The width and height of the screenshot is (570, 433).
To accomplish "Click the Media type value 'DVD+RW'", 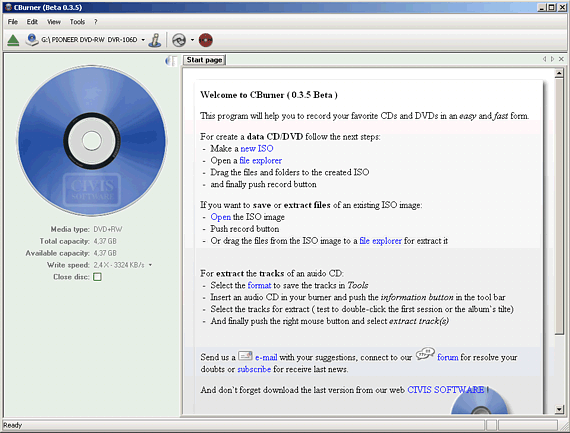I will 108,229.
